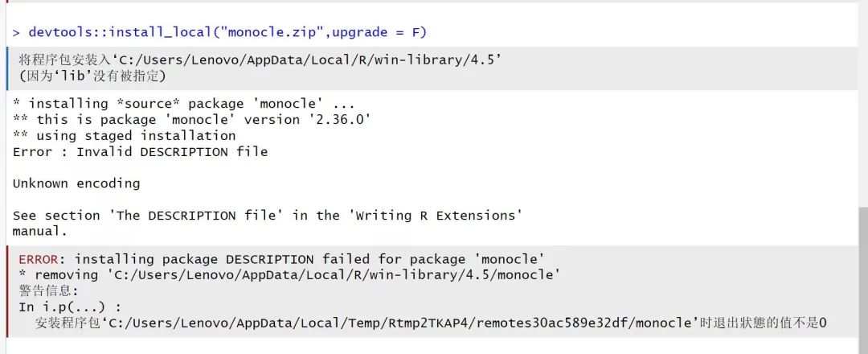Click the devtools::install_local command line

[x=219, y=32]
